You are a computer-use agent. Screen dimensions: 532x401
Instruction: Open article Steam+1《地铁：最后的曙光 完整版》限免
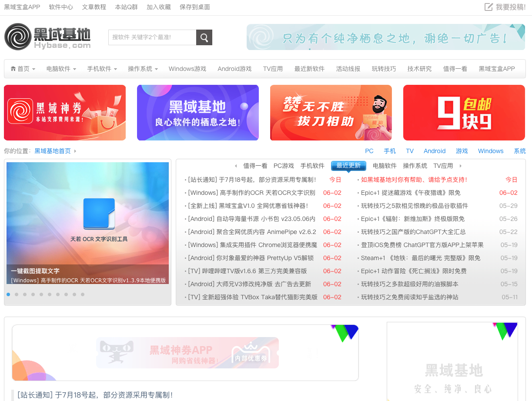[421, 258]
